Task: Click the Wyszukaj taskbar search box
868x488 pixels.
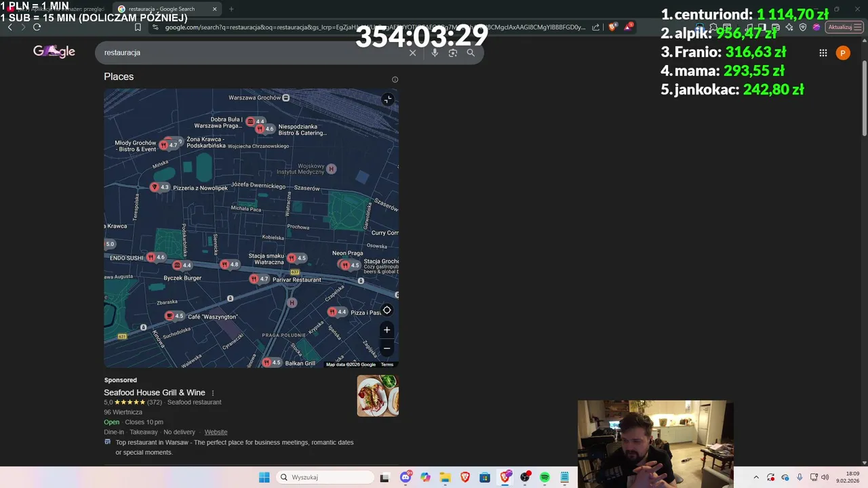Action: click(x=325, y=477)
